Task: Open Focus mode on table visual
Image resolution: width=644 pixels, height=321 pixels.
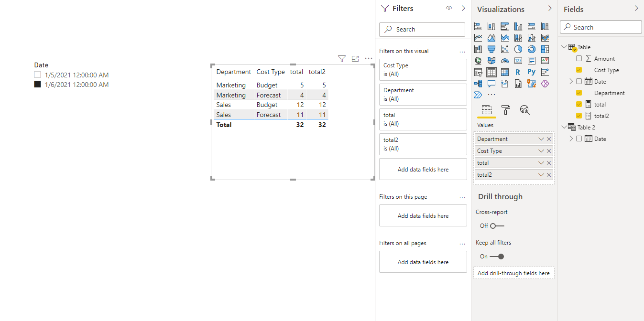Action: (x=355, y=59)
